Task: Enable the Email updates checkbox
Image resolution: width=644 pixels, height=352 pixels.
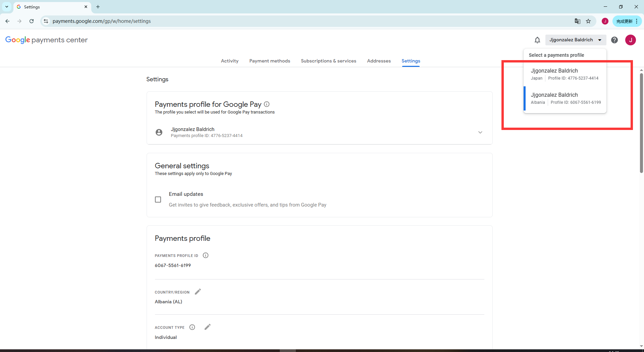Action: [158, 200]
